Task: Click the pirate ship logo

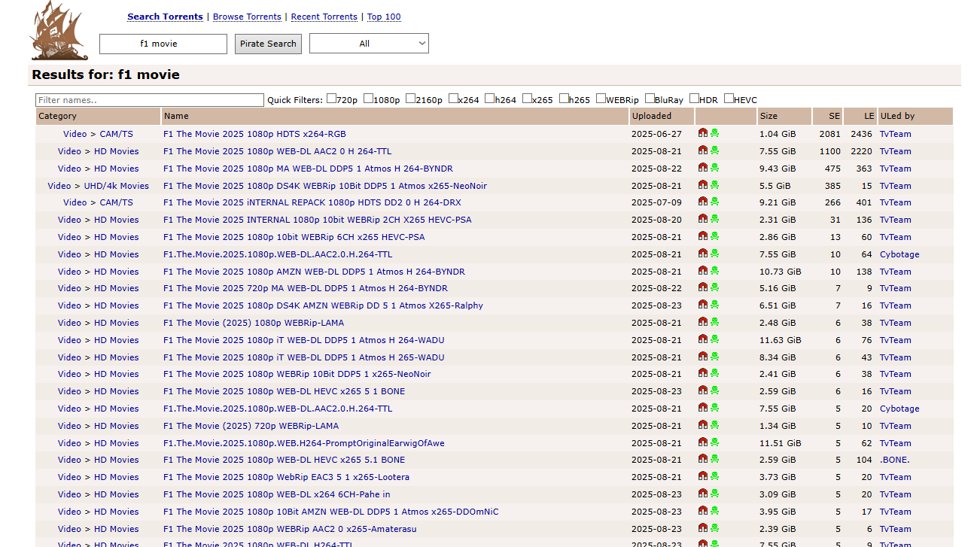Action: pyautogui.click(x=59, y=31)
